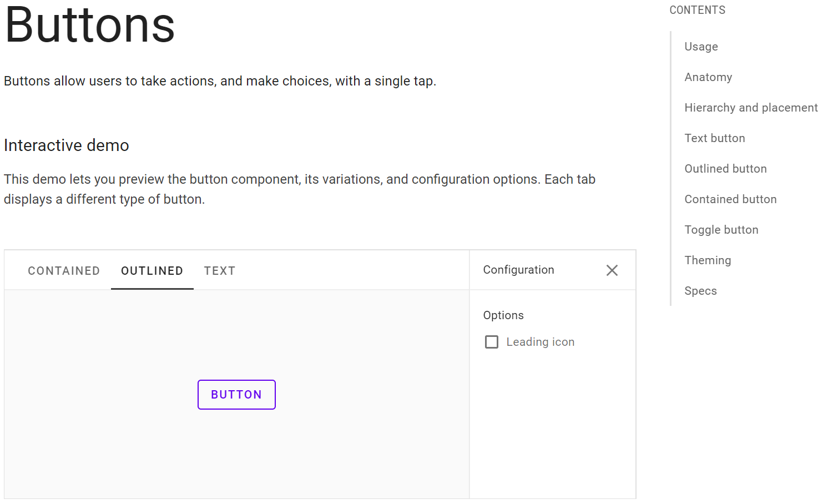
Task: Click the purple outlined BUTTON demo
Action: click(x=236, y=395)
